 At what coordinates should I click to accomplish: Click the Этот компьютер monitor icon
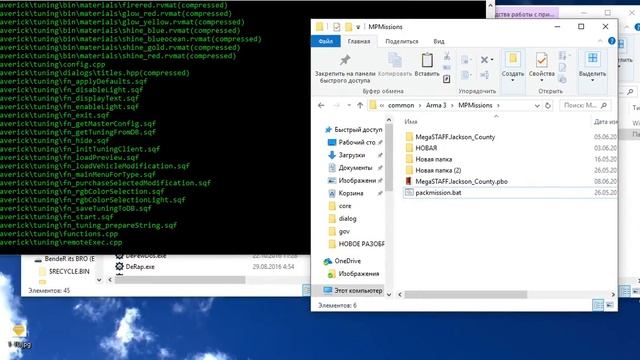pyautogui.click(x=327, y=290)
